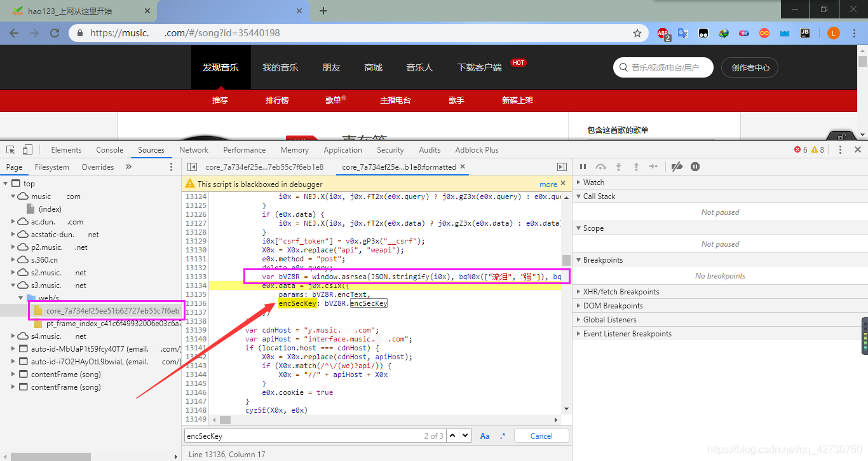Screen dimensions: 868x461
Task: Cancel the source search
Action: coord(541,436)
